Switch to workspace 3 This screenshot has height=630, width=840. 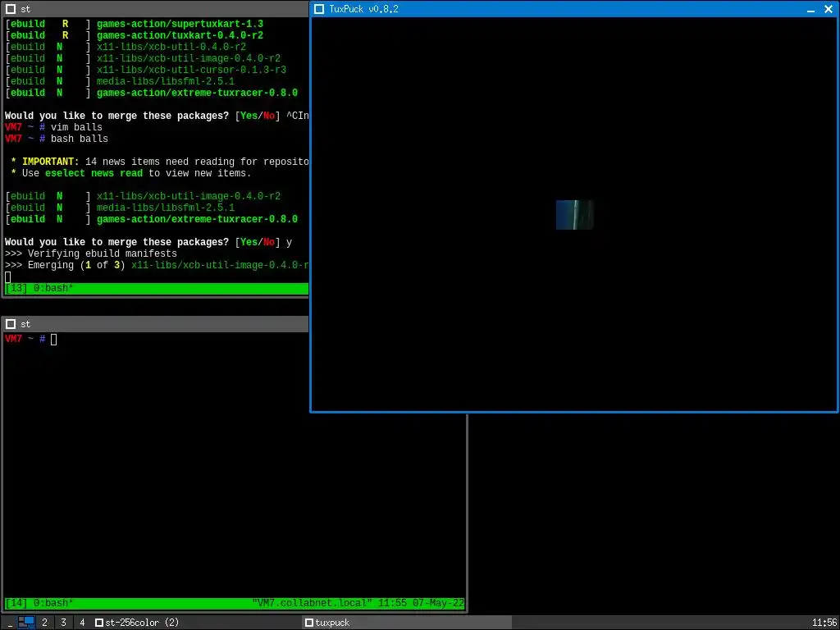coord(63,623)
